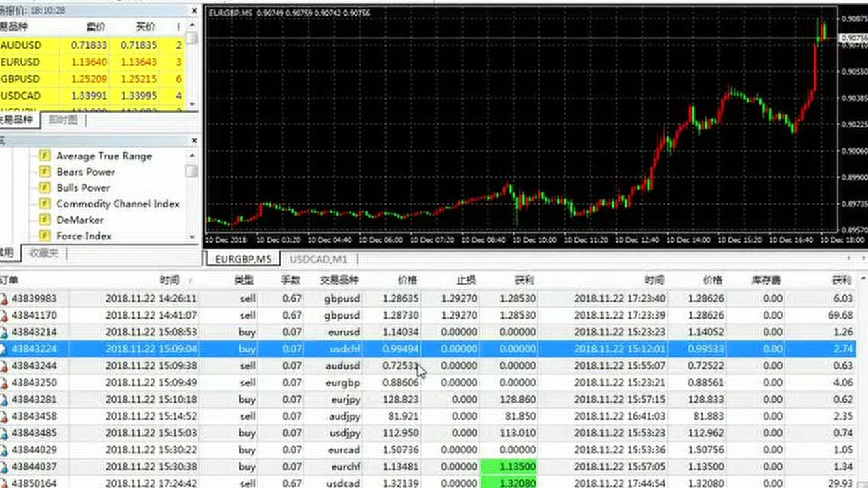Screen dimensions: 868x488
Task: Click the buy icon of order 43844029
Action: click(3, 450)
